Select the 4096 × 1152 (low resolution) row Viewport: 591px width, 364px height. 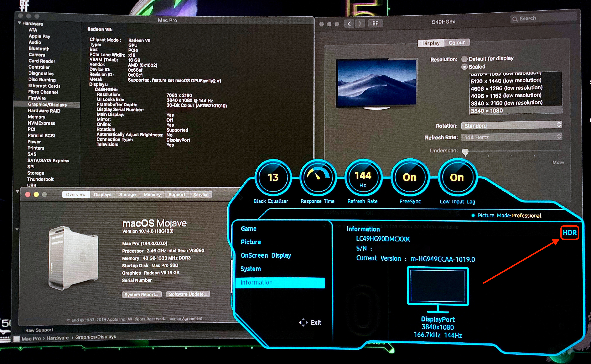pyautogui.click(x=515, y=96)
